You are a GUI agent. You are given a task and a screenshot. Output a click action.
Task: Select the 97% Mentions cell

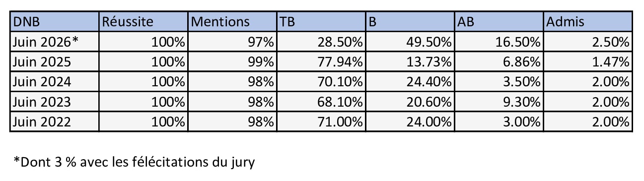pos(232,42)
